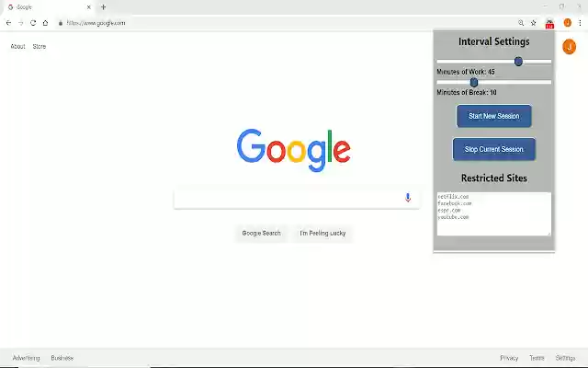
Task: Open the Business footer link
Action: click(x=62, y=358)
